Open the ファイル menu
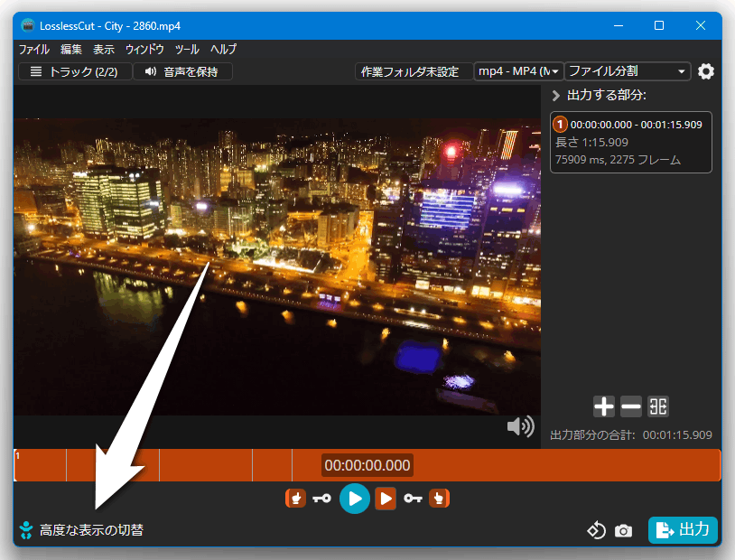The height and width of the screenshot is (560, 735). tap(33, 50)
